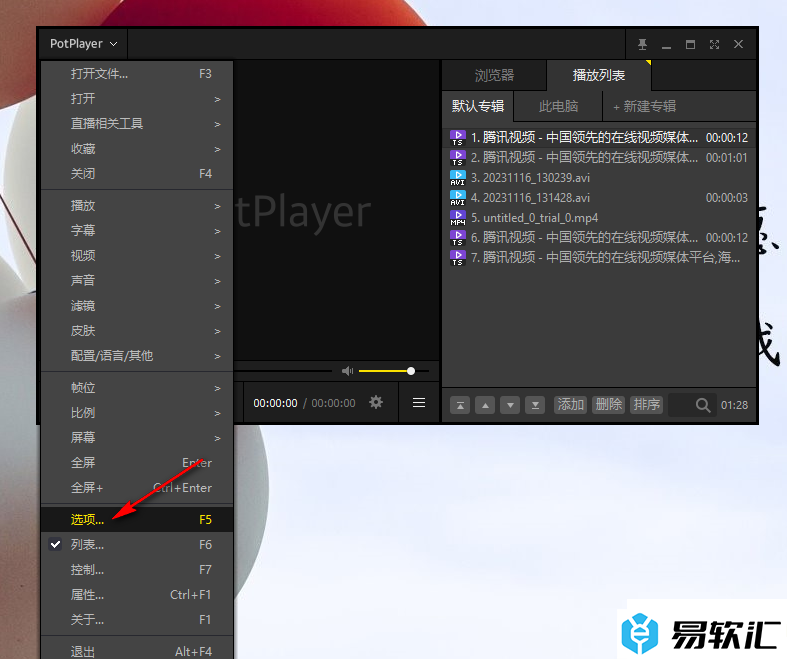
Task: Click the playback seek bar
Action: 284,371
